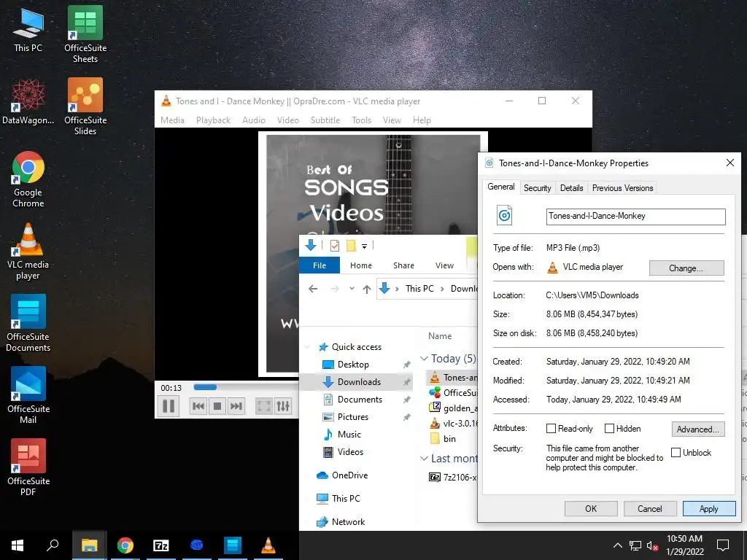This screenshot has height=560, width=747.
Task: Select OneDrive in navigation pane
Action: (x=349, y=475)
